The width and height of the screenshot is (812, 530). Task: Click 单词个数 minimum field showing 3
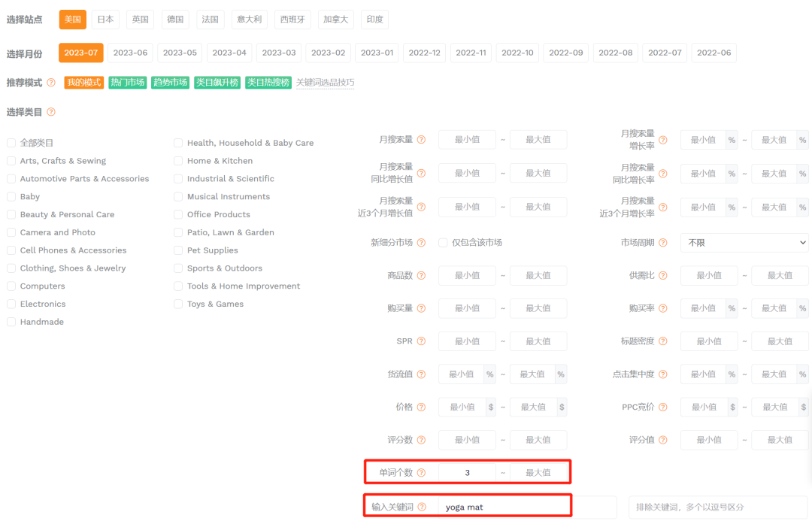pyautogui.click(x=467, y=473)
